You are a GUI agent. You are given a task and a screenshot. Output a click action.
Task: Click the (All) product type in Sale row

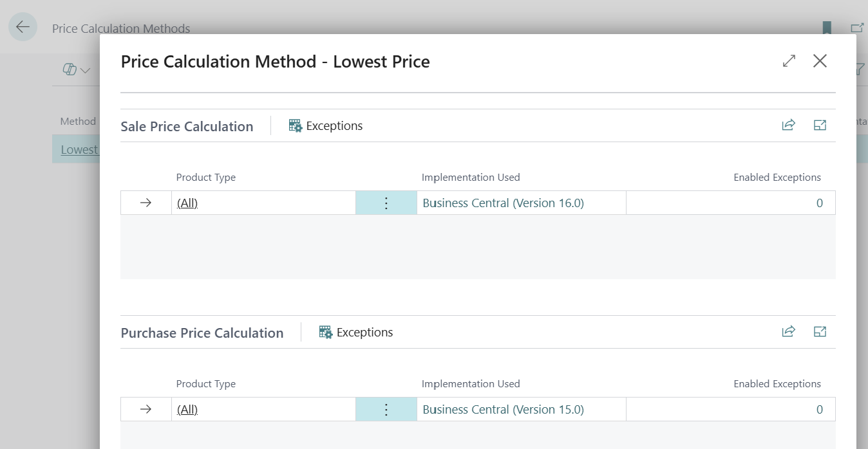click(187, 203)
